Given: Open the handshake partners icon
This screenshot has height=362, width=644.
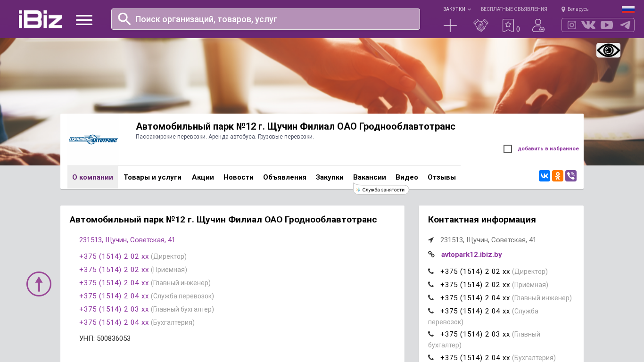Looking at the screenshot, I should point(480,25).
